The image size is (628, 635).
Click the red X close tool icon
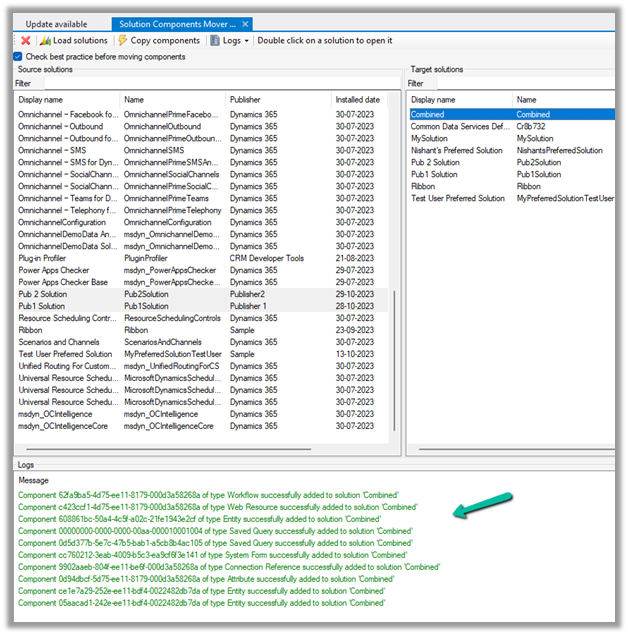(x=25, y=40)
